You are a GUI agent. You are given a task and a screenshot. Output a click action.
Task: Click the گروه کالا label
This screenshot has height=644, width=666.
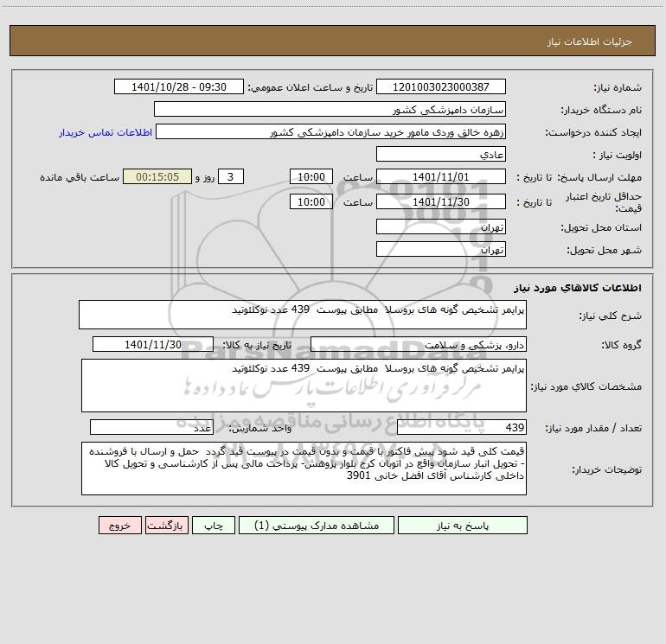(x=621, y=346)
